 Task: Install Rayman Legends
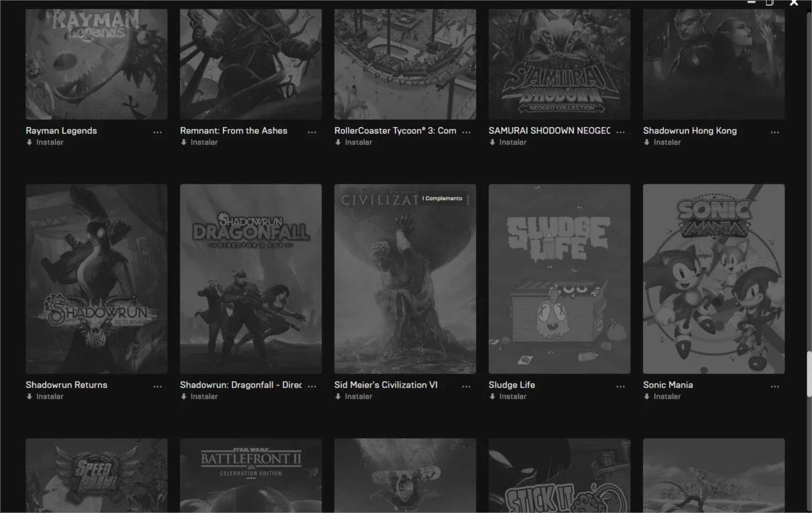pyautogui.click(x=45, y=142)
